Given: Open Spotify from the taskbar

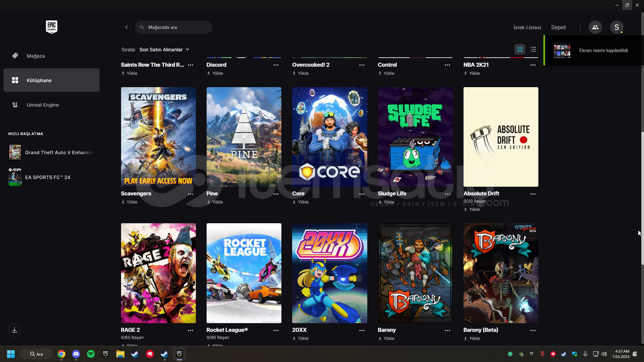Looking at the screenshot, I should [x=91, y=354].
